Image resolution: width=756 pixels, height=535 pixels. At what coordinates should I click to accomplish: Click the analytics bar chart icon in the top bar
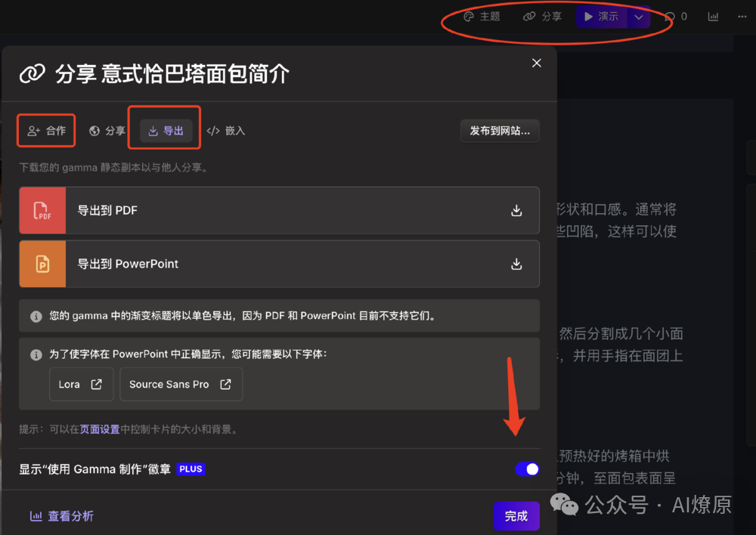[713, 16]
